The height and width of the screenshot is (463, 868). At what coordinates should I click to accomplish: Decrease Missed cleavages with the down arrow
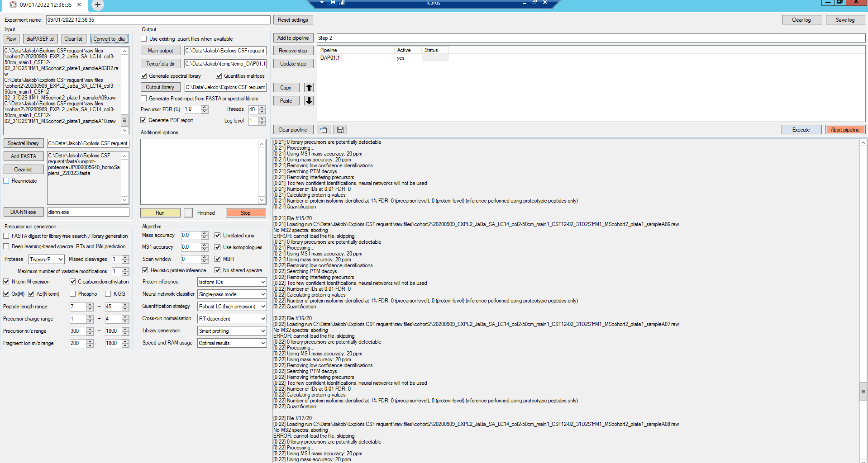pos(125,261)
